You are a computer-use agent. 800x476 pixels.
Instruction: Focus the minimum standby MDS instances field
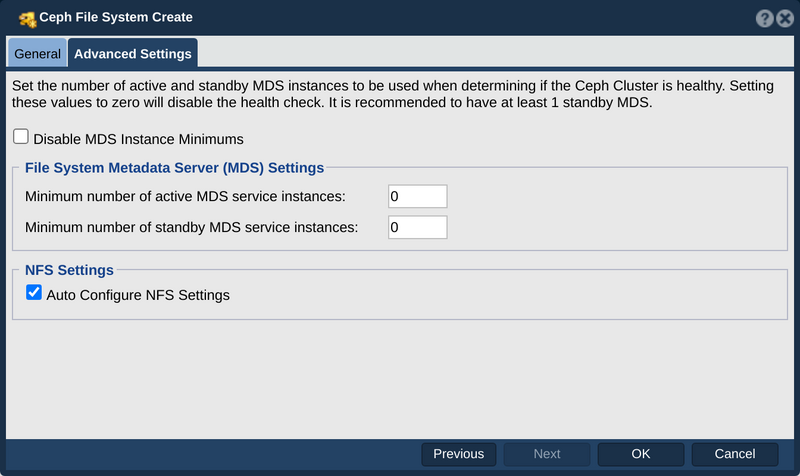tap(417, 227)
